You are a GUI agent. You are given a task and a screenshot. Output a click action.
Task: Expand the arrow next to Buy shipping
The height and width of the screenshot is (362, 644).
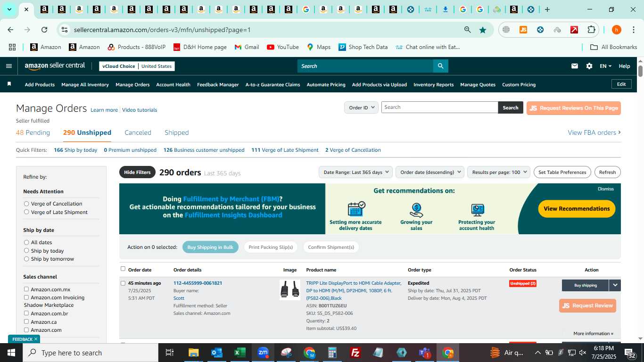[615, 285]
